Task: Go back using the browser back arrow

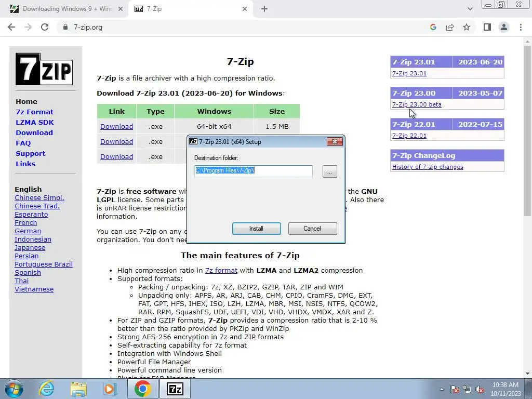Action: point(11,27)
